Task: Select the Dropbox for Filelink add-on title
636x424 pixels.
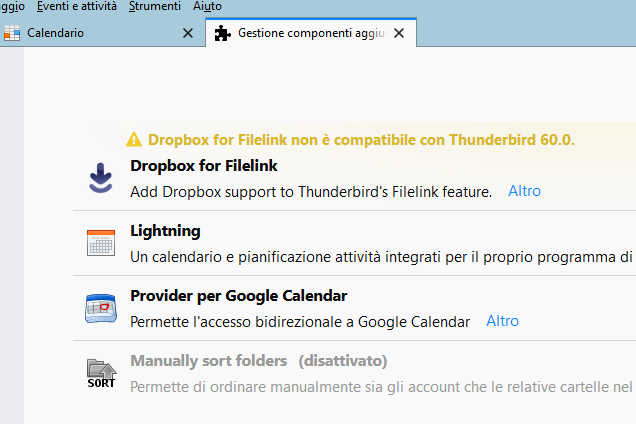Action: [204, 166]
